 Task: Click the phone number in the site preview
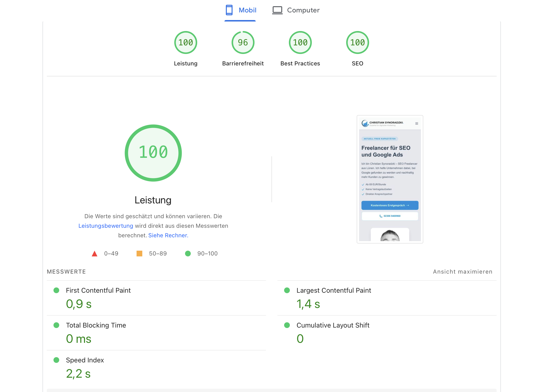(x=390, y=216)
